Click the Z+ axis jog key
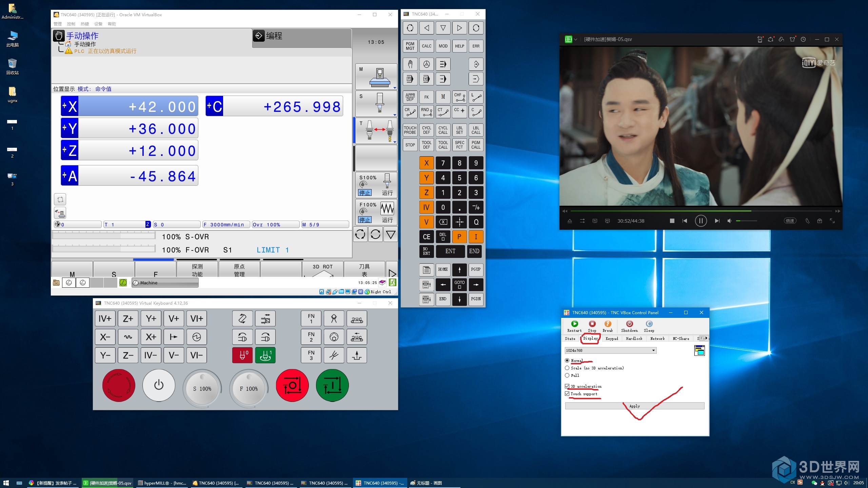868x488 pixels. [x=128, y=319]
